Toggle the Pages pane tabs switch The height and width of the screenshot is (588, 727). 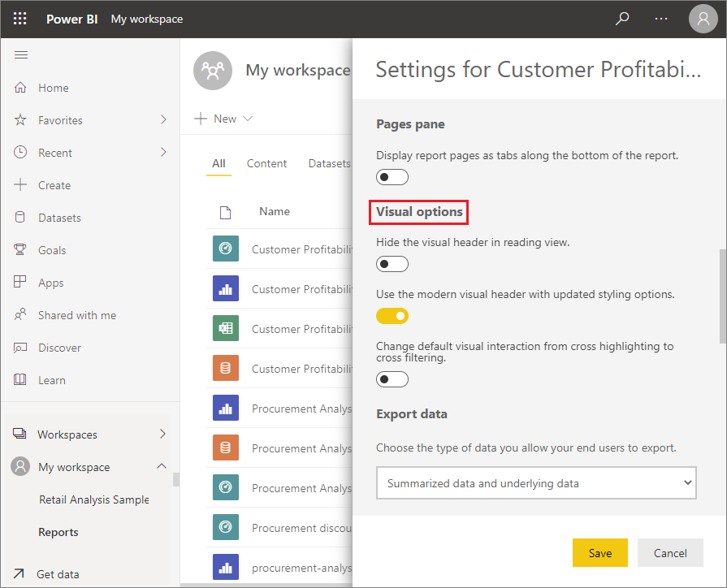(392, 177)
